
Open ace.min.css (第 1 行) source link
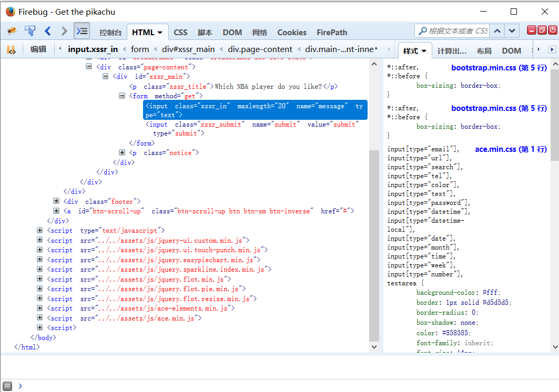tap(511, 149)
